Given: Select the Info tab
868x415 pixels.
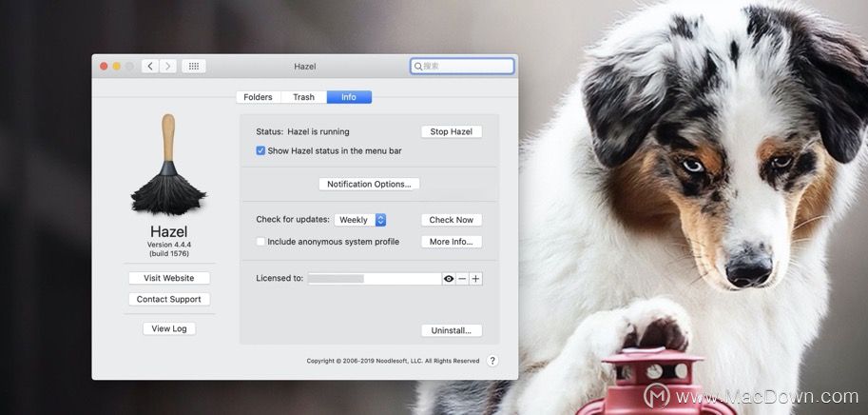Looking at the screenshot, I should [x=349, y=97].
